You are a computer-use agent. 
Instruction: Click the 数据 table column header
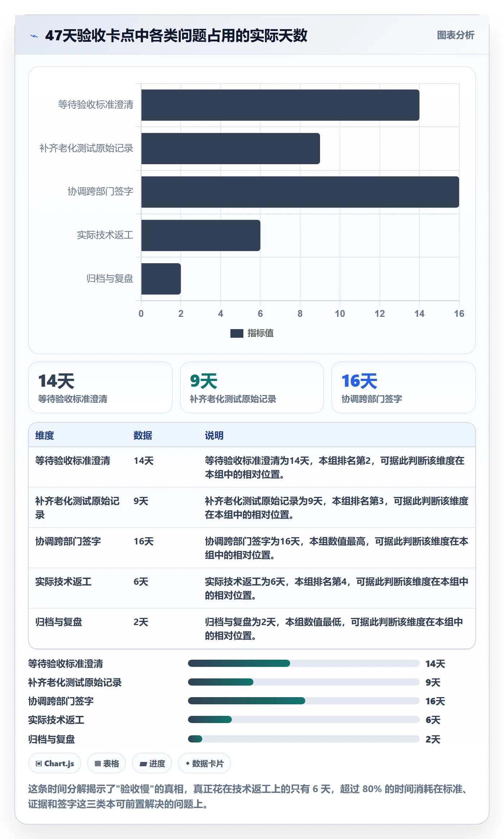tap(143, 435)
